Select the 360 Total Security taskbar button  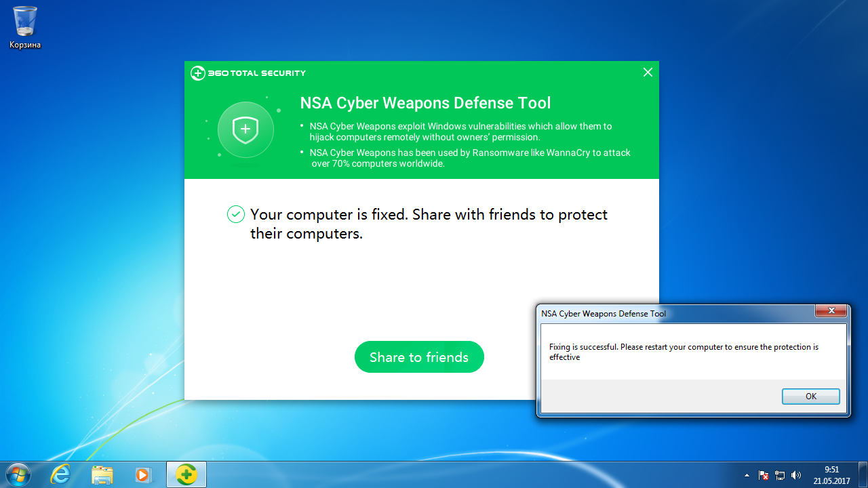click(186, 474)
